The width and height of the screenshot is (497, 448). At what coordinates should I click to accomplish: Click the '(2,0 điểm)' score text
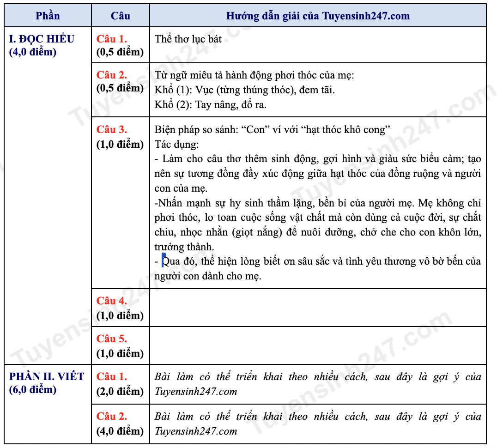(x=120, y=391)
